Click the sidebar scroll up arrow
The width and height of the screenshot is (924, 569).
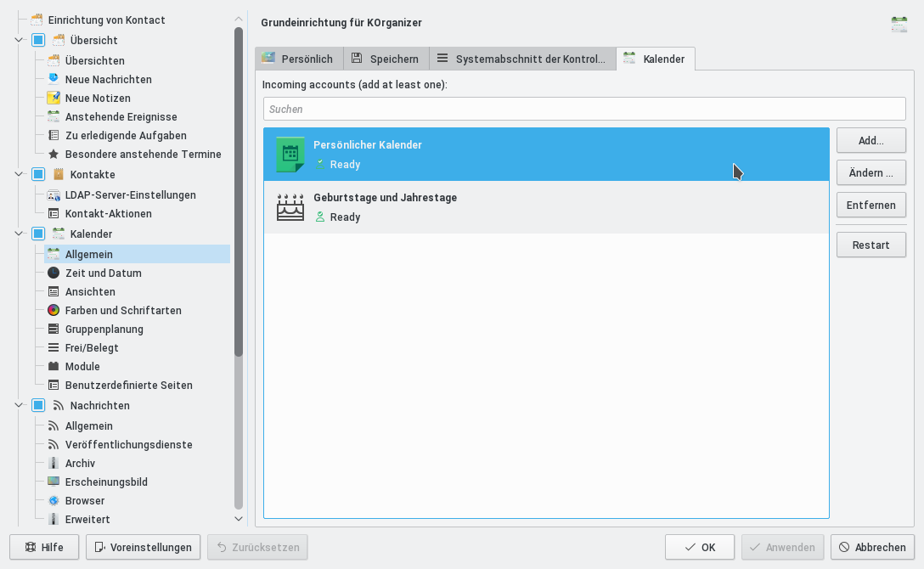(239, 19)
